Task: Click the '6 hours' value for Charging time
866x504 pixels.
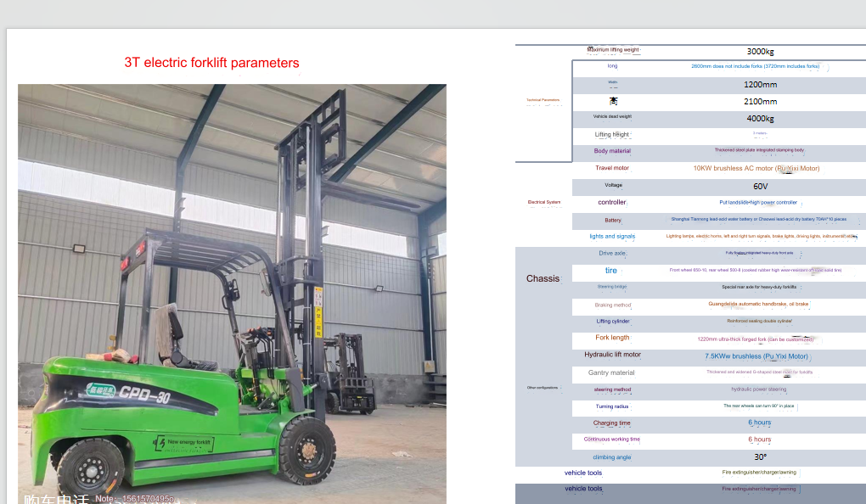Action: (759, 423)
